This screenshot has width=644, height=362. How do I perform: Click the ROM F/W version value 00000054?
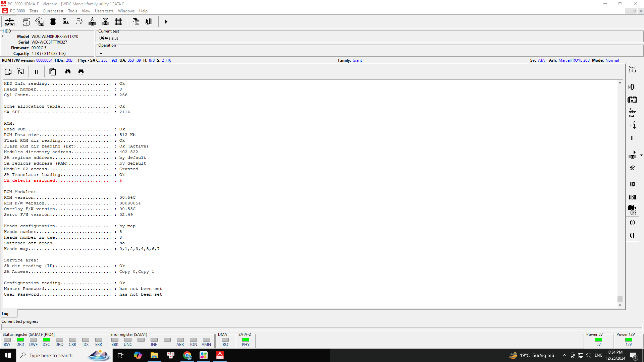pos(44,60)
